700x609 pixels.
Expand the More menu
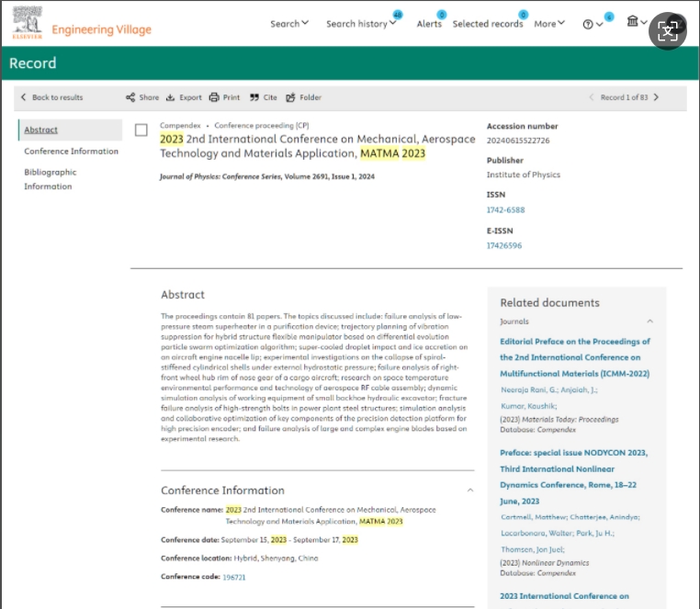(x=549, y=24)
